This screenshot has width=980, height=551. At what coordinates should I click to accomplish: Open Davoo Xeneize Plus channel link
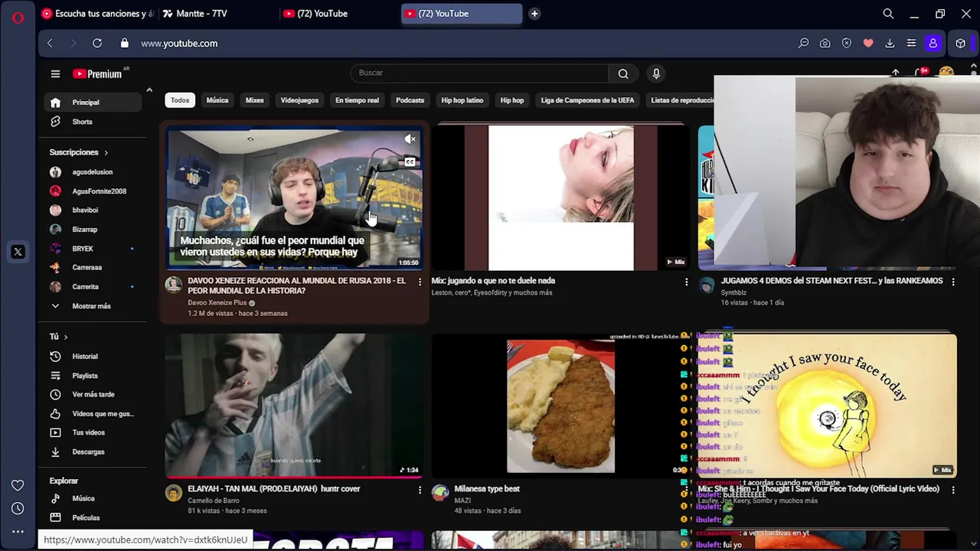coord(217,303)
